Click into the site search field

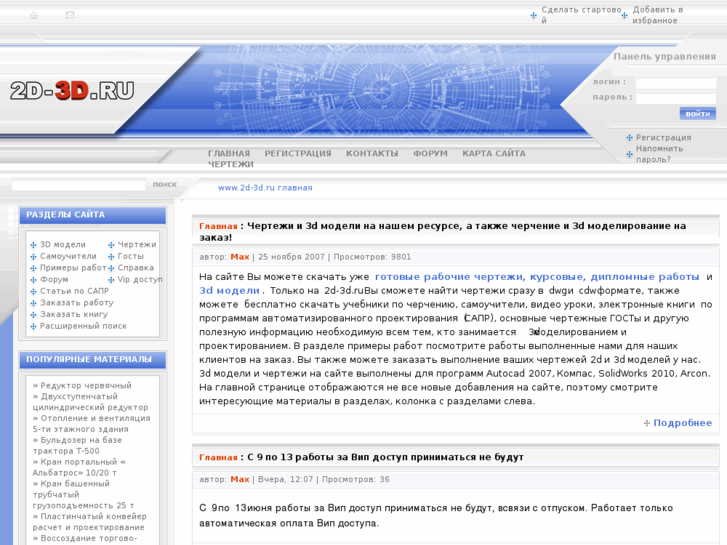coord(78,185)
